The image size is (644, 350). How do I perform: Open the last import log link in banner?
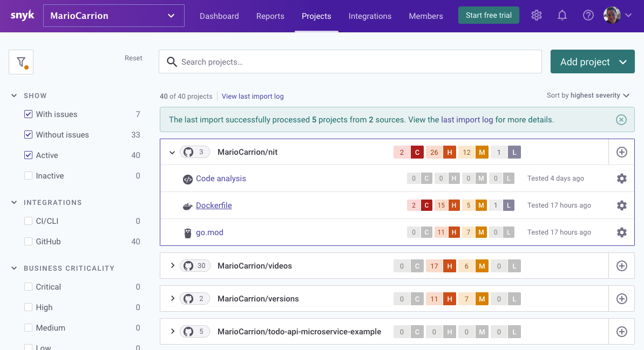[x=467, y=120]
